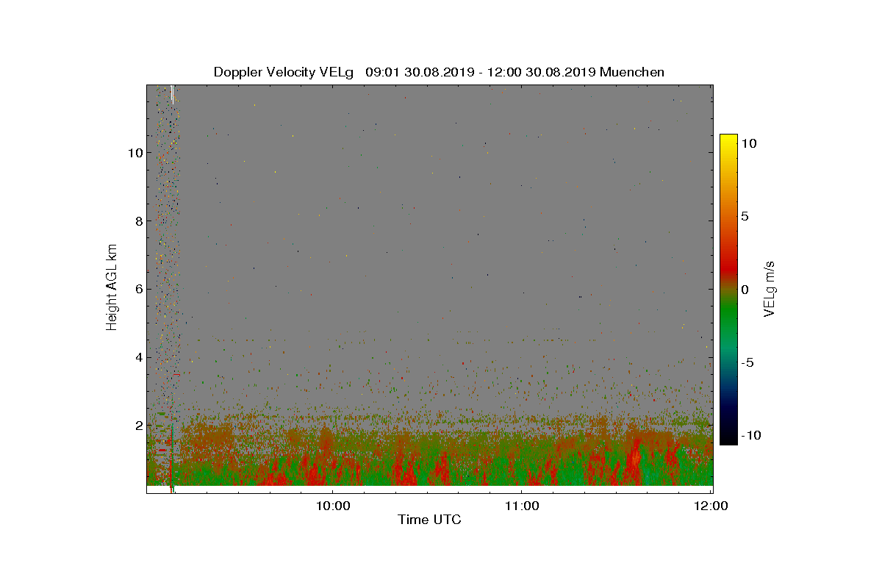Viewport: 882px width, 588px height.
Task: Click the 12:00 time tick label
Action: coord(711,506)
